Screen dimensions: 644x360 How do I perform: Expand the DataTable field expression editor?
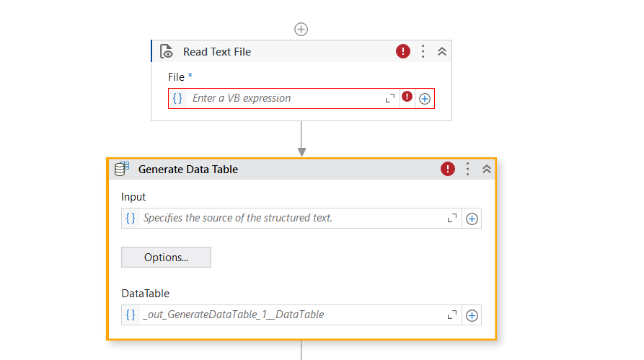click(x=452, y=315)
